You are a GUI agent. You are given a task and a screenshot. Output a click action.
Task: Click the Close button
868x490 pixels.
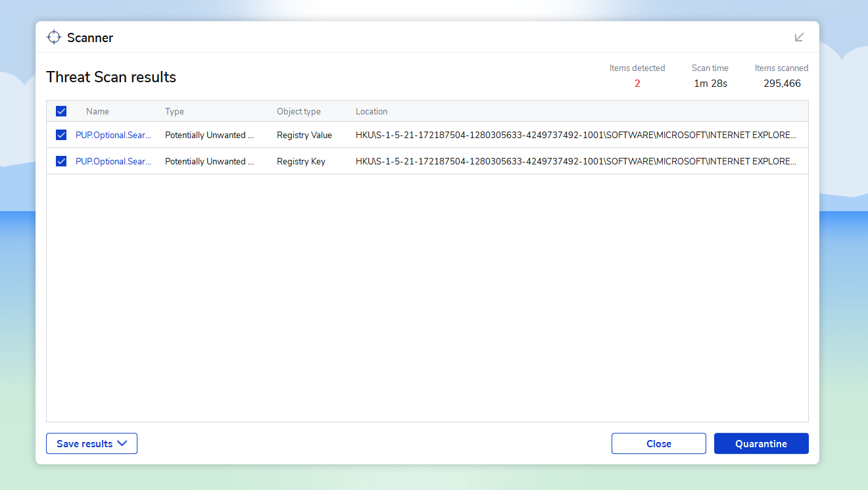[659, 443]
